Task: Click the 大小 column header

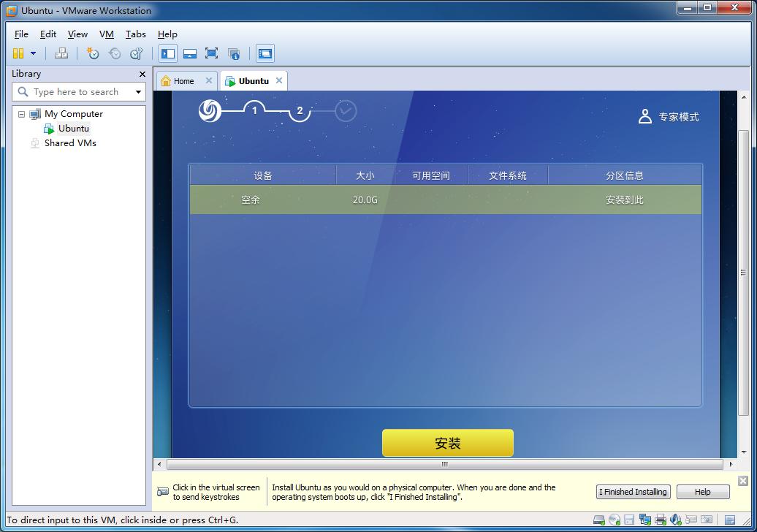Action: 365,175
